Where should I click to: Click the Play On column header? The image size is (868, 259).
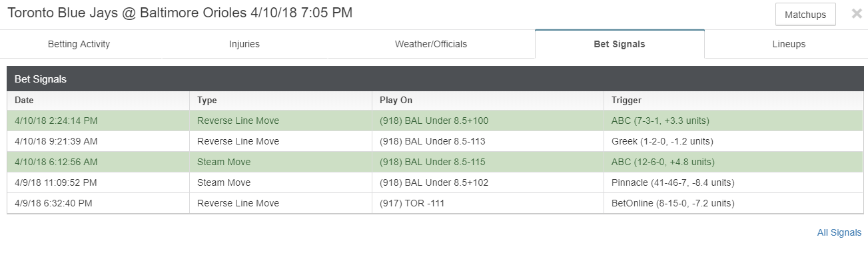[488, 101]
